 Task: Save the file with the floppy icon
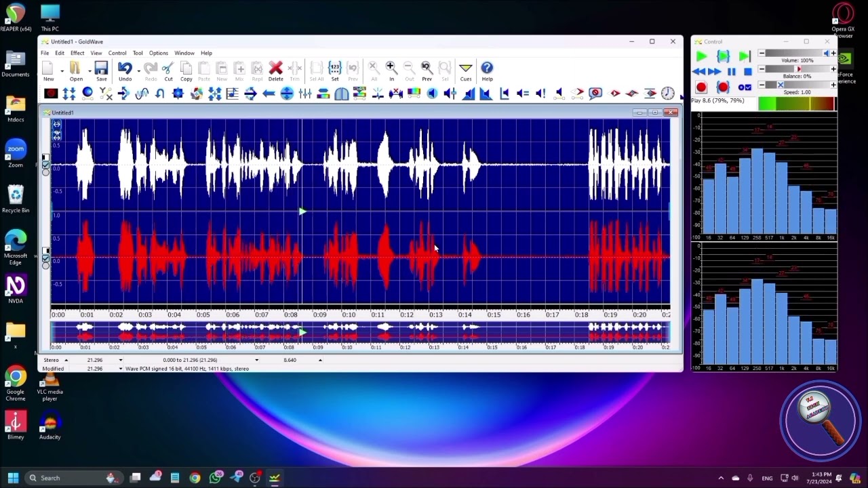[101, 70]
